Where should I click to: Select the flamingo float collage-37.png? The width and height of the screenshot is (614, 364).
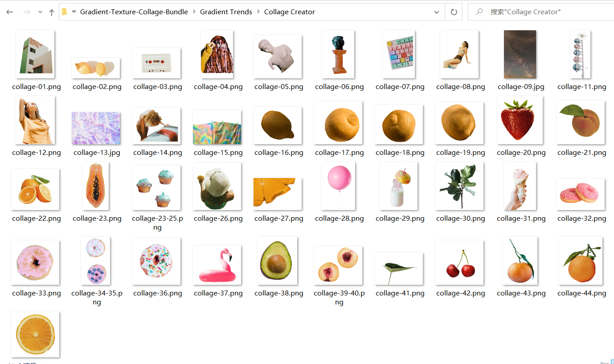[217, 265]
